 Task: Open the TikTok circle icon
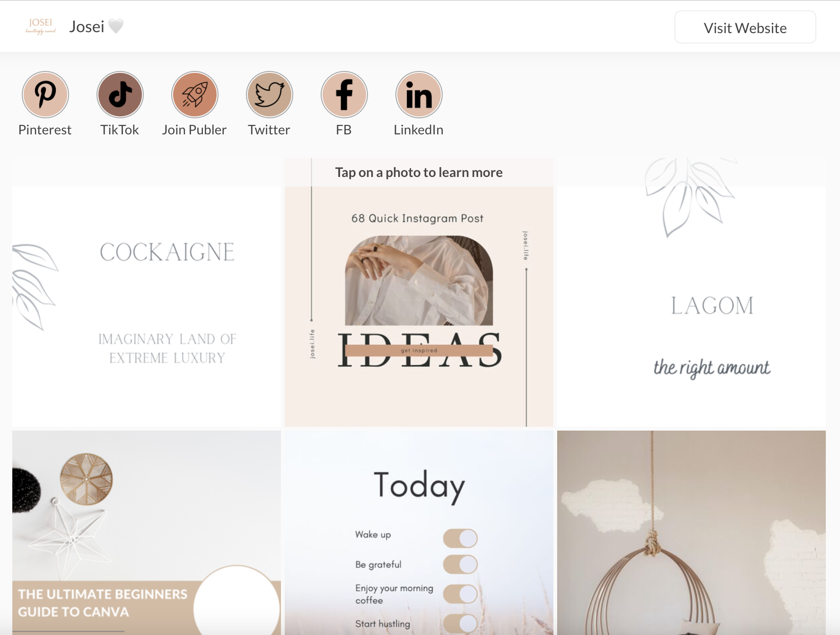[120, 95]
